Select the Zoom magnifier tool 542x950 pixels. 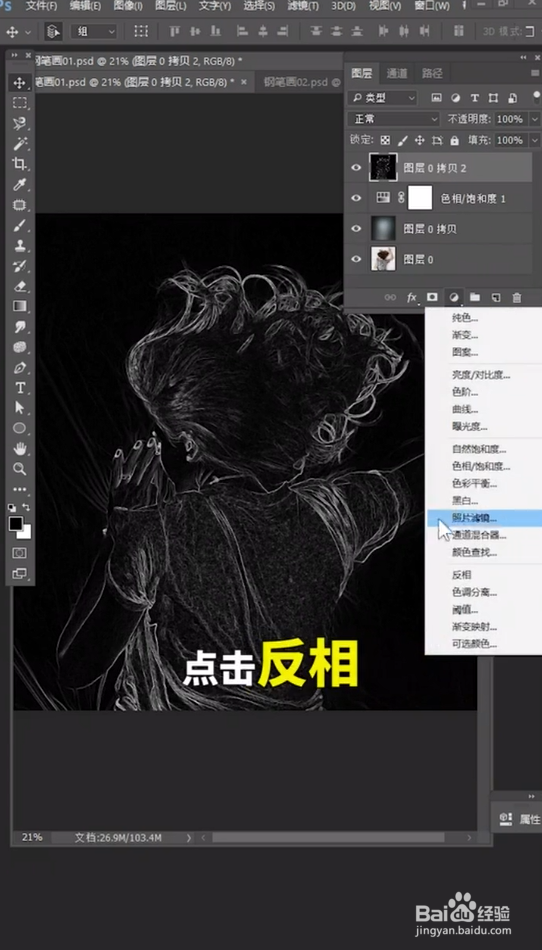click(x=20, y=468)
